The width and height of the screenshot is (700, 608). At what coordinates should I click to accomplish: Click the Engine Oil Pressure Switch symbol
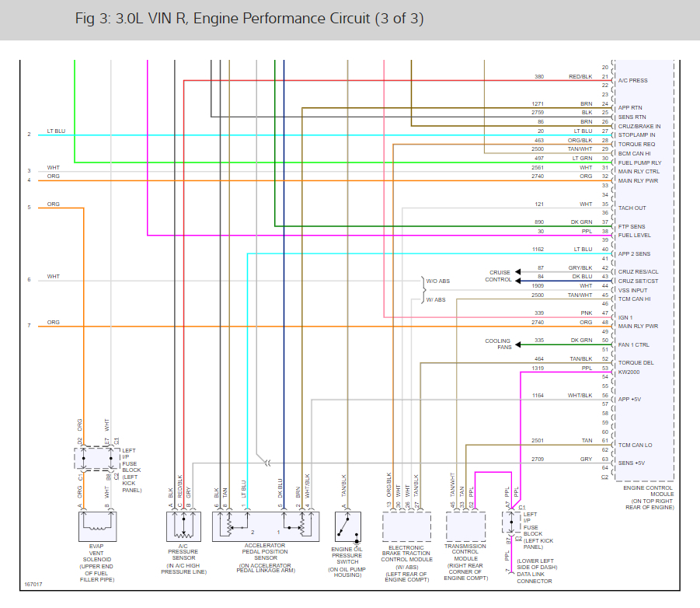[x=348, y=526]
